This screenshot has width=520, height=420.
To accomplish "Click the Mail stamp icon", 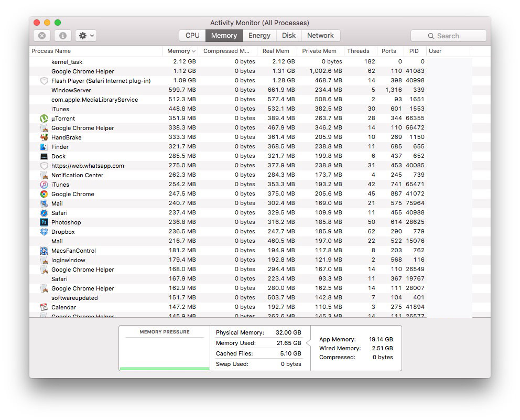I will [44, 203].
